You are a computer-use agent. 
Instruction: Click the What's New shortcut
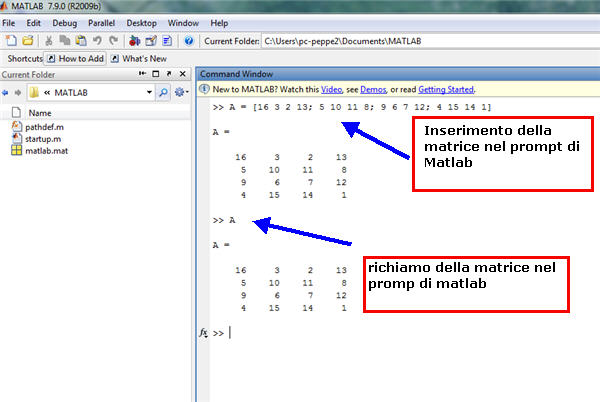[x=139, y=59]
